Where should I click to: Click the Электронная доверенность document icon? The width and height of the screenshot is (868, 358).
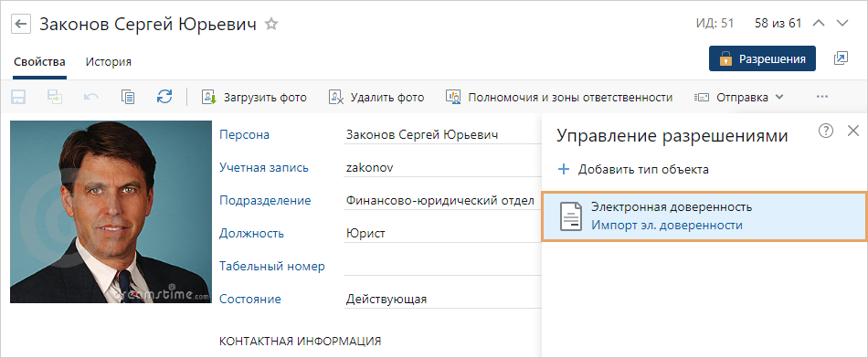coord(571,216)
